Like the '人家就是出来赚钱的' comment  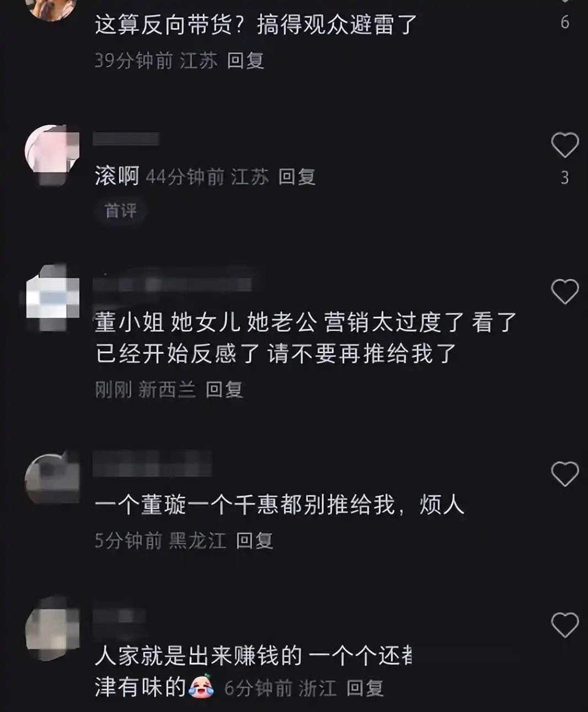point(565,625)
